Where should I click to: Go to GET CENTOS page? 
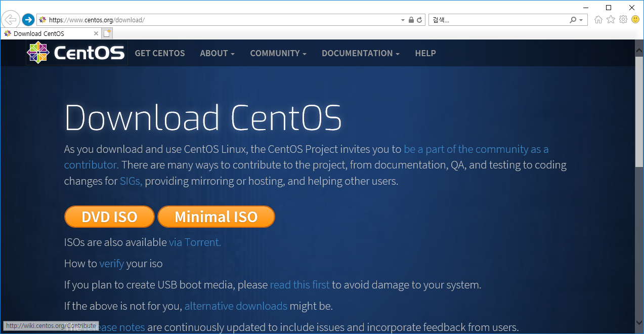[x=160, y=53]
